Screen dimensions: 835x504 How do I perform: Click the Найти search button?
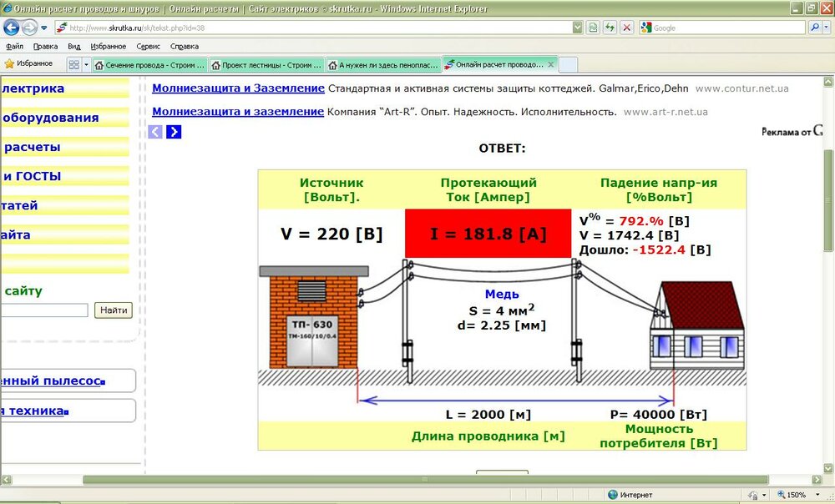[113, 310]
